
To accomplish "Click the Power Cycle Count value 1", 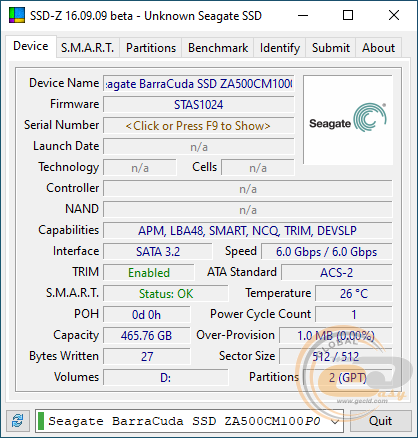I will pyautogui.click(x=354, y=315).
